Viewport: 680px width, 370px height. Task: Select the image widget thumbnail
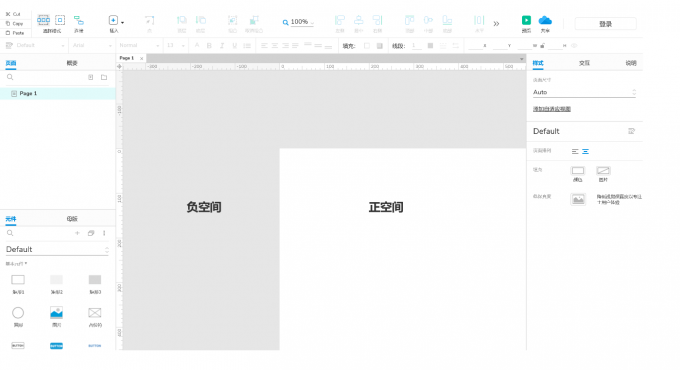point(56,313)
